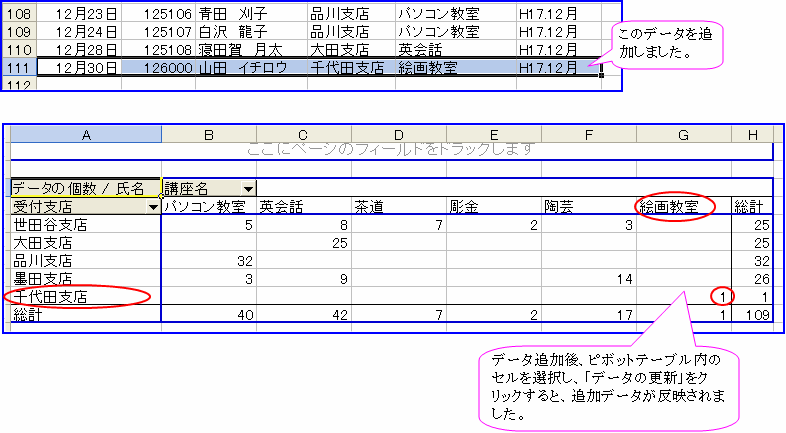Click the 世田谷支店 英会話 value 8
This screenshot has height=433, width=786.
(x=304, y=225)
